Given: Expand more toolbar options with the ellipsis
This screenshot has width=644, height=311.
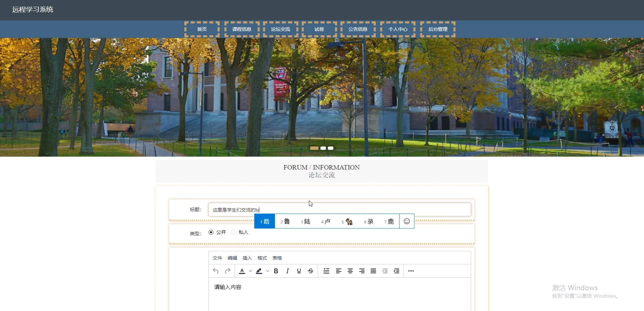Looking at the screenshot, I should (411, 271).
